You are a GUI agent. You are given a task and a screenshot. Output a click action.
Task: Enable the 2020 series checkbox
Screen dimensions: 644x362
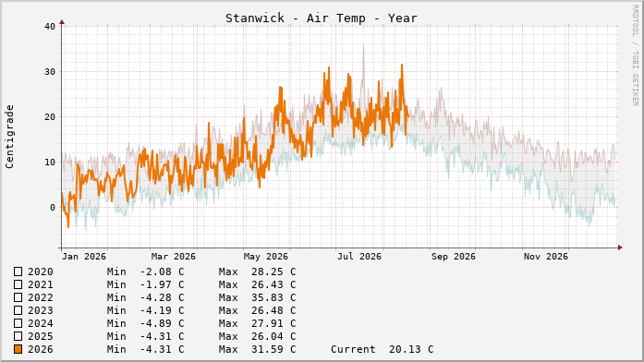(18, 271)
